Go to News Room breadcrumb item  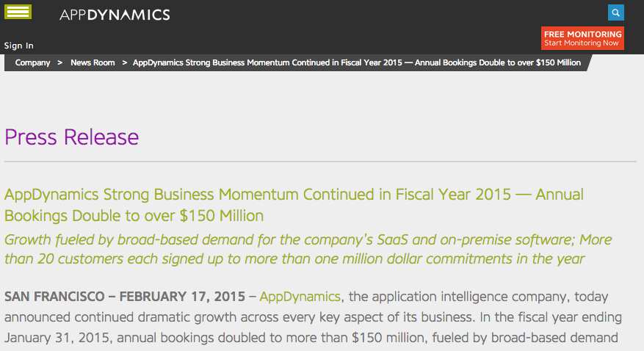pyautogui.click(x=93, y=63)
